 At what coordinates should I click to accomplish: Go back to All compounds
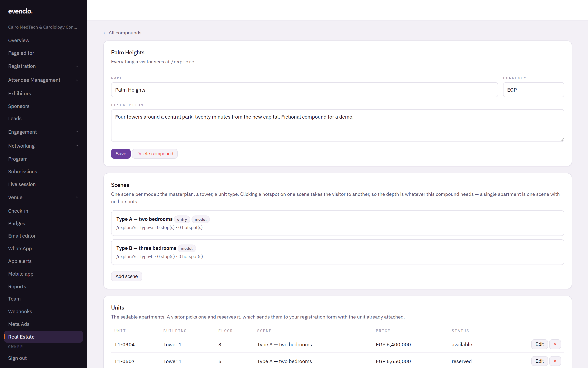click(122, 33)
